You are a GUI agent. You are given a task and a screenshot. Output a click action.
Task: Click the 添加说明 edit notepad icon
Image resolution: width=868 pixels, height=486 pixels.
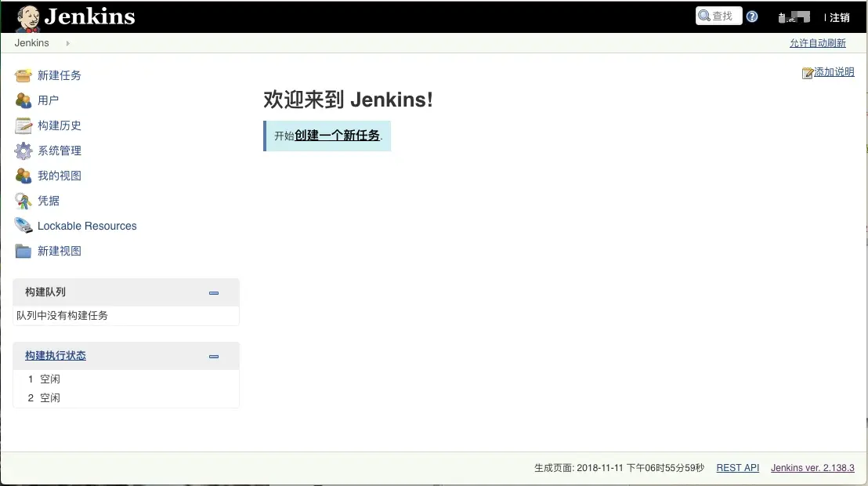pos(808,73)
